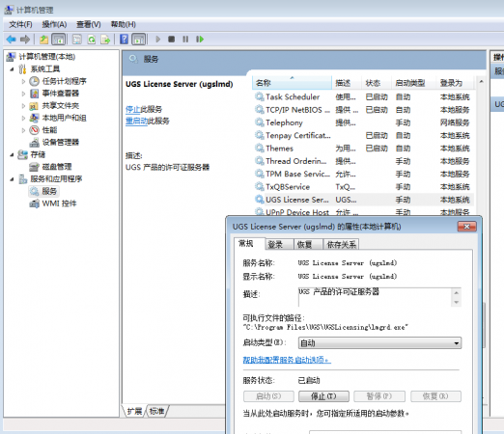Click the 重启动 service link

tap(136, 122)
